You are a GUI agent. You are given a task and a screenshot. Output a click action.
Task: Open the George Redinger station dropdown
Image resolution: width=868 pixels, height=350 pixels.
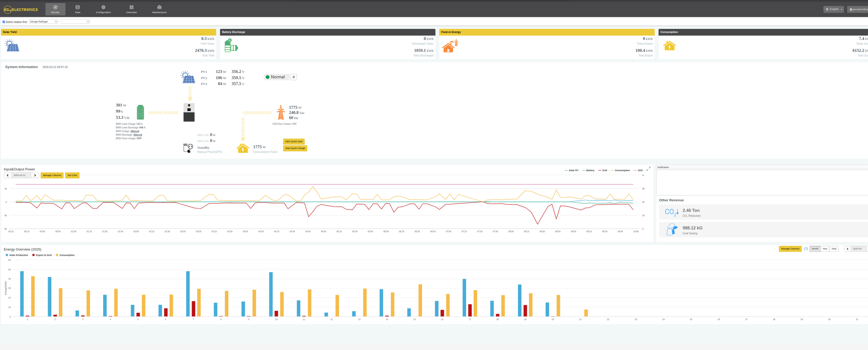[43, 21]
